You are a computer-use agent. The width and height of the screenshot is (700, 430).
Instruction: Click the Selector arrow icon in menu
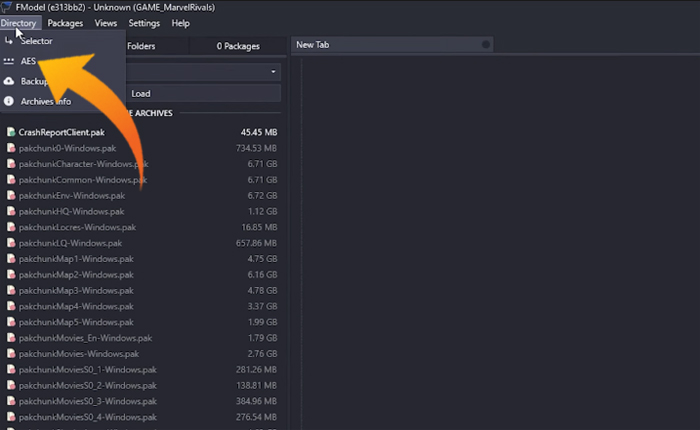pos(9,41)
